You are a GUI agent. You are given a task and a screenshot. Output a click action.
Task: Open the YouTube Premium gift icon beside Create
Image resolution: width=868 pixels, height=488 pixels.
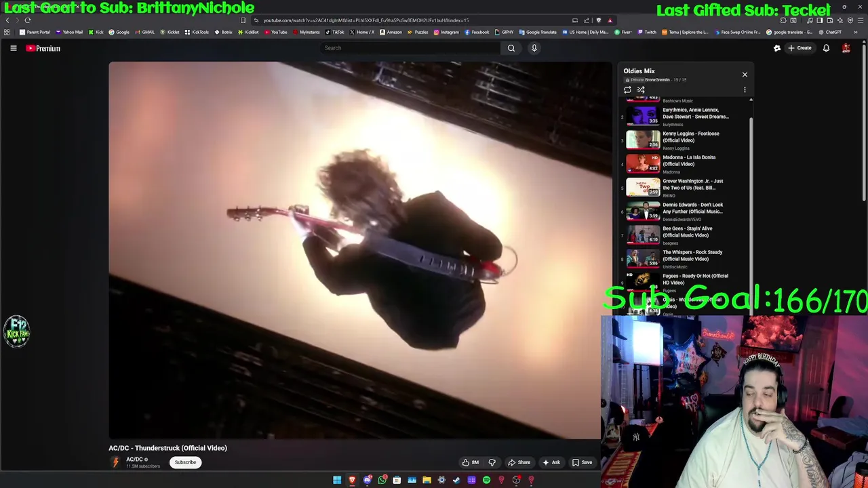[777, 48]
